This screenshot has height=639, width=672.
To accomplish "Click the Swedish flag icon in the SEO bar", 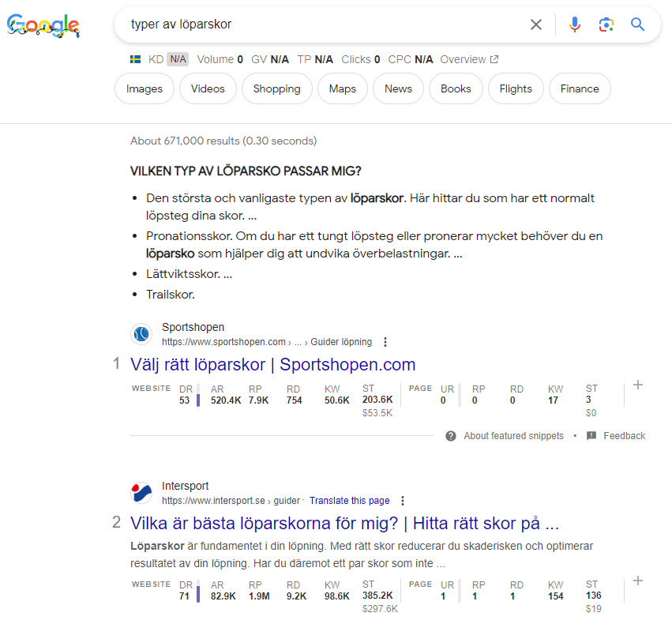I will (x=134, y=58).
